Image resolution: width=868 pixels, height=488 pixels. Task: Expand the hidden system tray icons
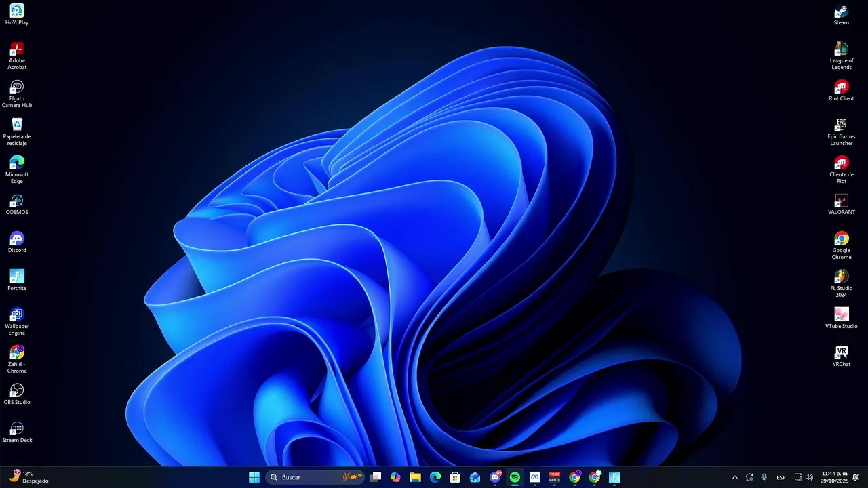click(x=734, y=477)
